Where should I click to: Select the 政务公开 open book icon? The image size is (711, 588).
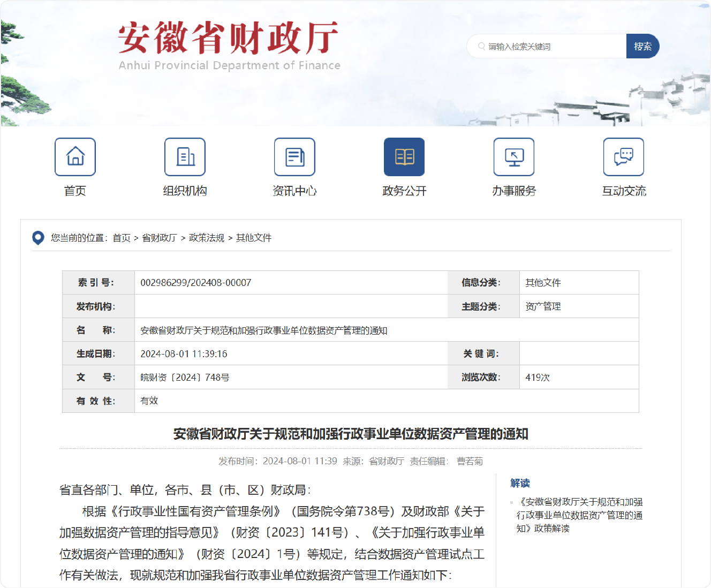pyautogui.click(x=404, y=157)
